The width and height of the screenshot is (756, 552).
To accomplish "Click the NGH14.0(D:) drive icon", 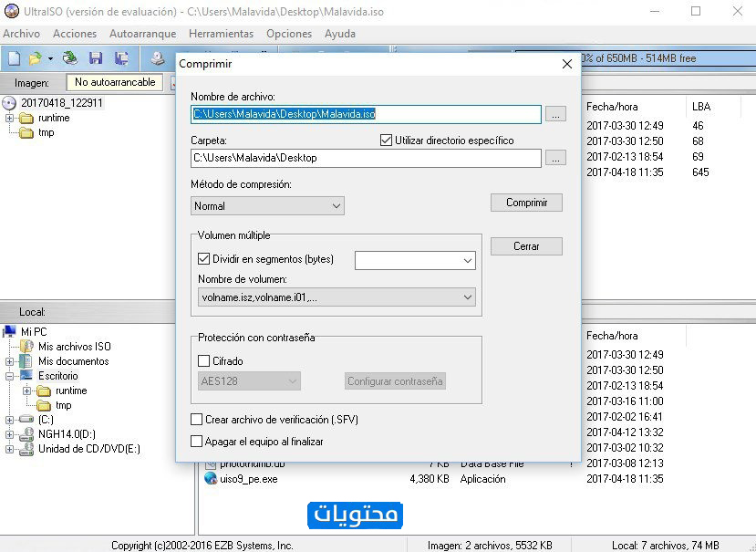I will (26, 434).
